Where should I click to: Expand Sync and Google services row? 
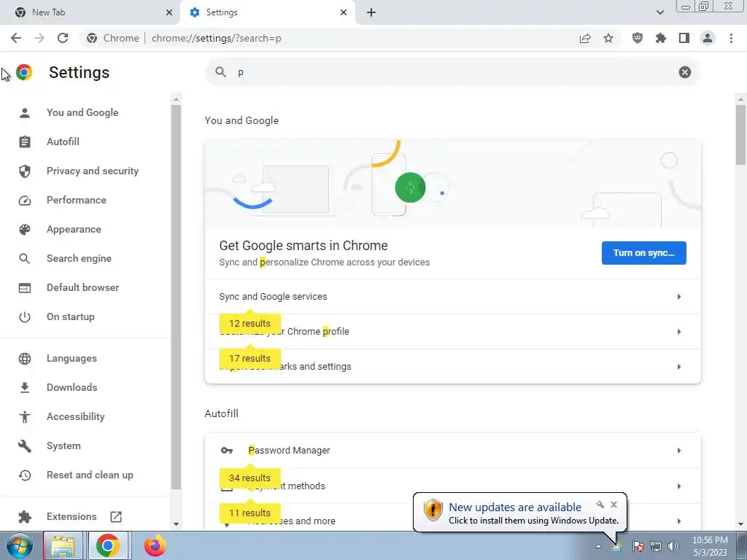tap(452, 296)
